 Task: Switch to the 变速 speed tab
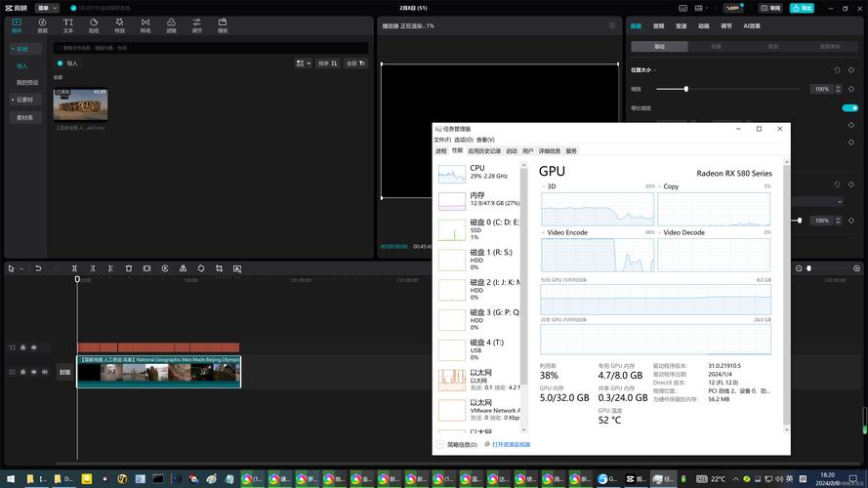(x=682, y=26)
